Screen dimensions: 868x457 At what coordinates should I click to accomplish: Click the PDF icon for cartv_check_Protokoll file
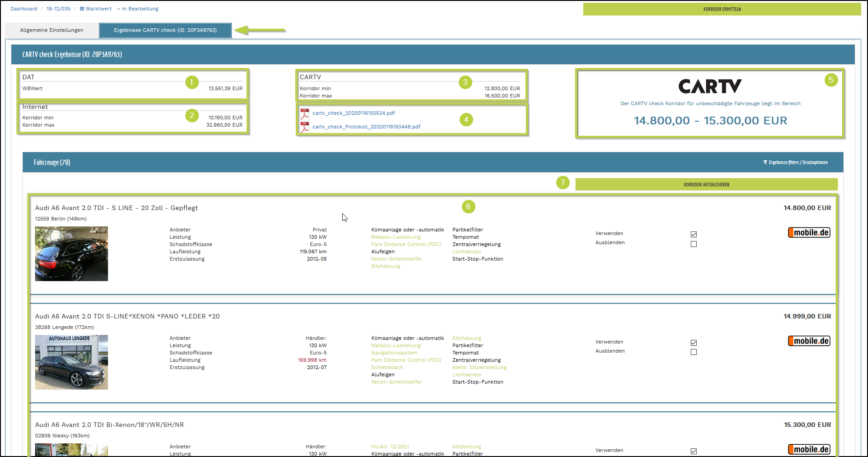304,127
